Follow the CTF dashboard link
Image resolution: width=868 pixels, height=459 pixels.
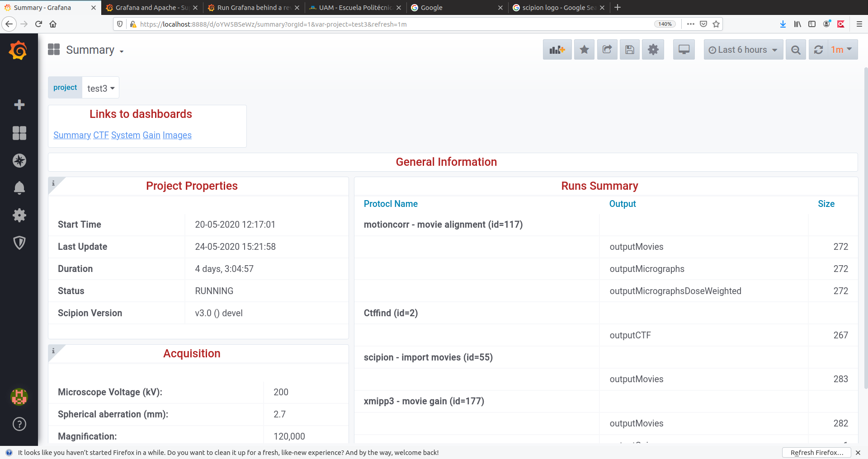click(101, 135)
